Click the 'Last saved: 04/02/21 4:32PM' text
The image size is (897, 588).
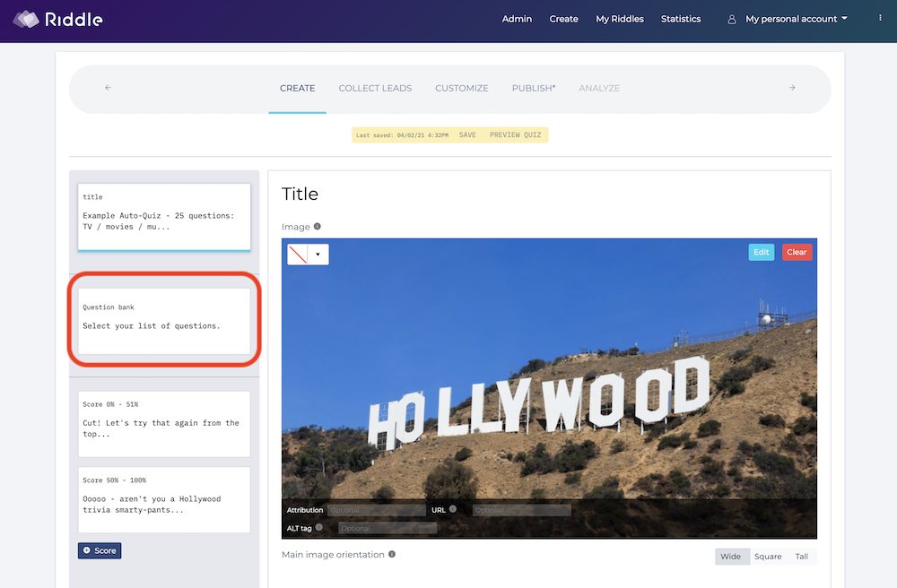point(402,135)
